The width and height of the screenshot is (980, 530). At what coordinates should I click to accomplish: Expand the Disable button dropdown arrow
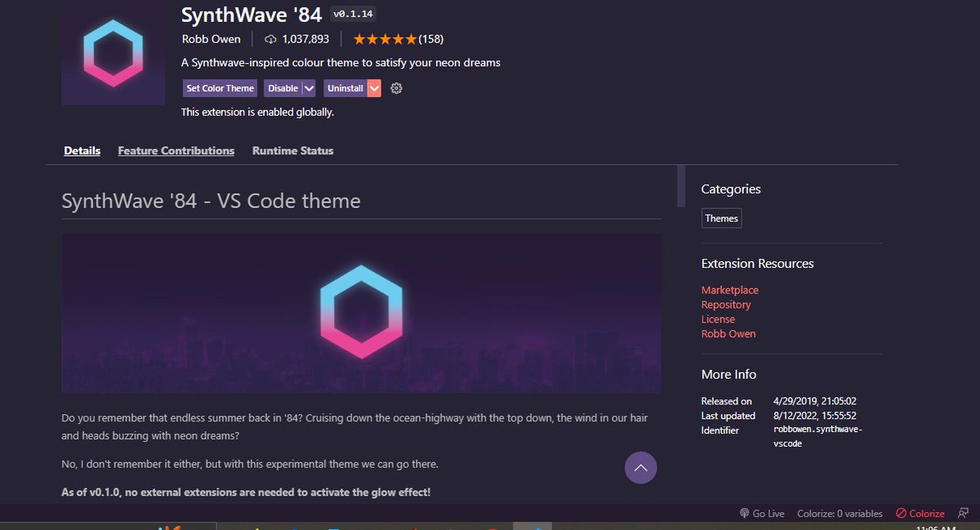coord(307,87)
